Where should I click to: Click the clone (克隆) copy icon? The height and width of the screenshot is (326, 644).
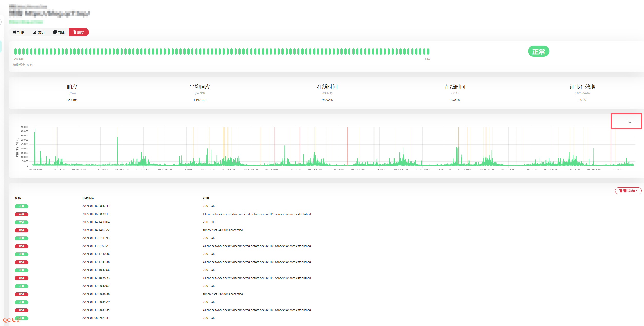pyautogui.click(x=55, y=32)
